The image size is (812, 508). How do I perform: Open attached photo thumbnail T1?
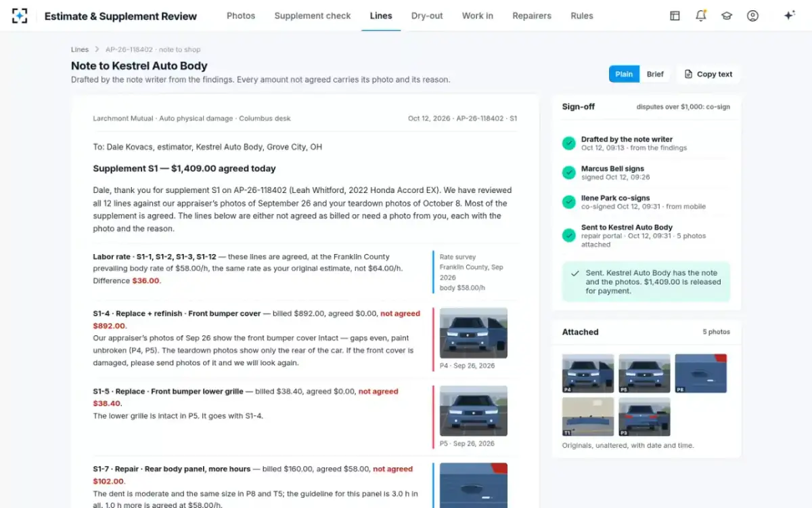click(588, 417)
